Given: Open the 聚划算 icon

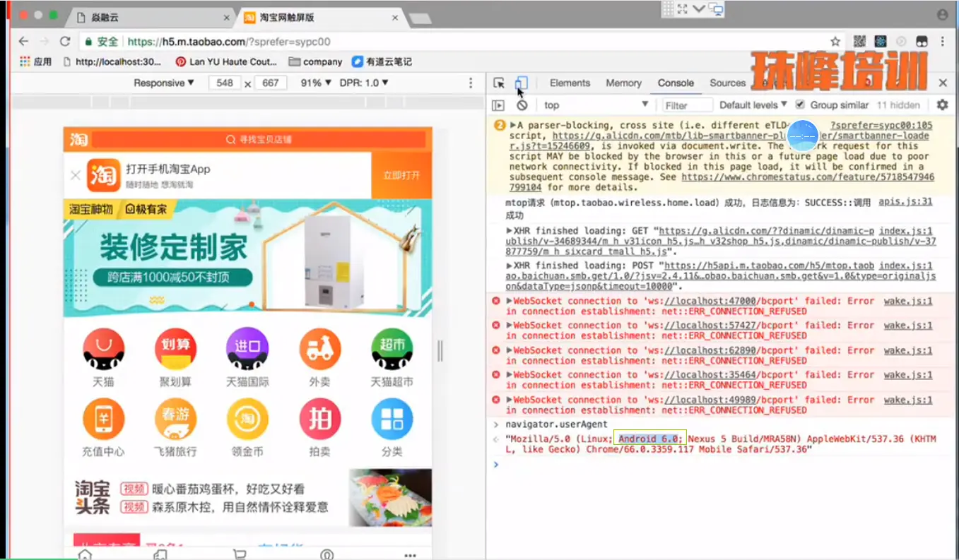Looking at the screenshot, I should tap(176, 350).
